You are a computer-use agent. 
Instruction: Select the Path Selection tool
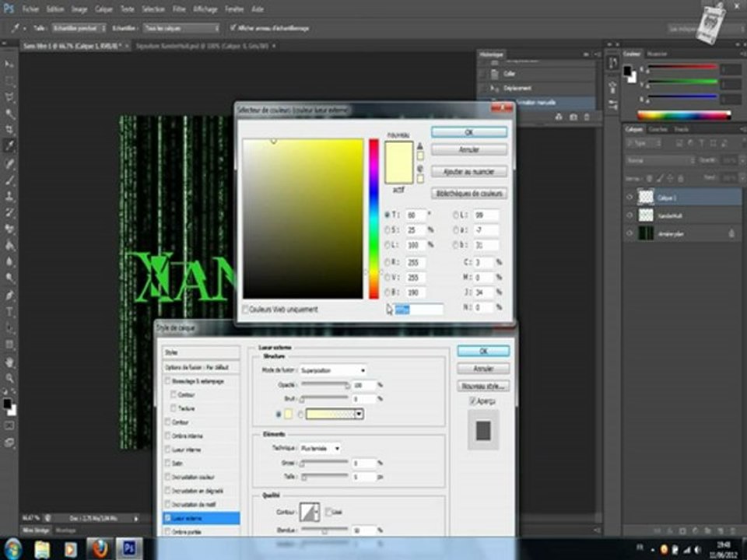click(9, 328)
